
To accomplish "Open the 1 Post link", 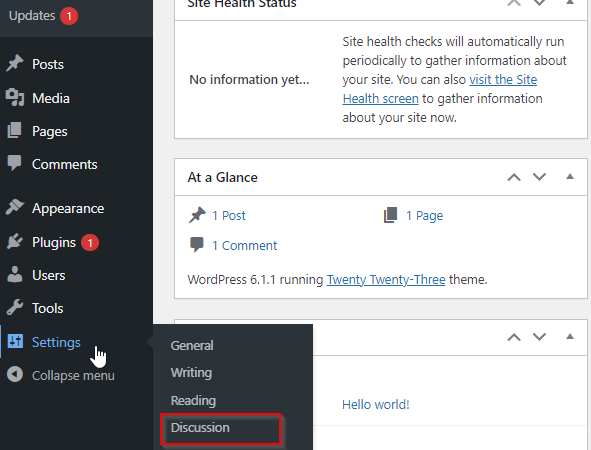I will pyautogui.click(x=229, y=216).
